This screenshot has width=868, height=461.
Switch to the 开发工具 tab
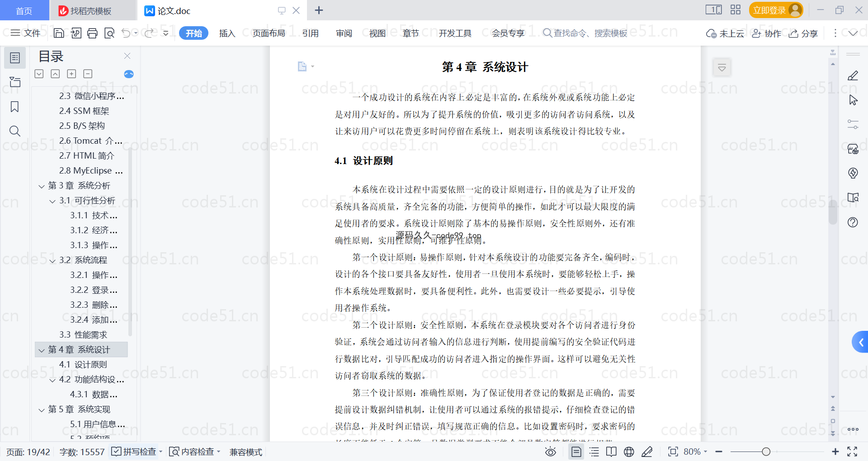coord(455,33)
